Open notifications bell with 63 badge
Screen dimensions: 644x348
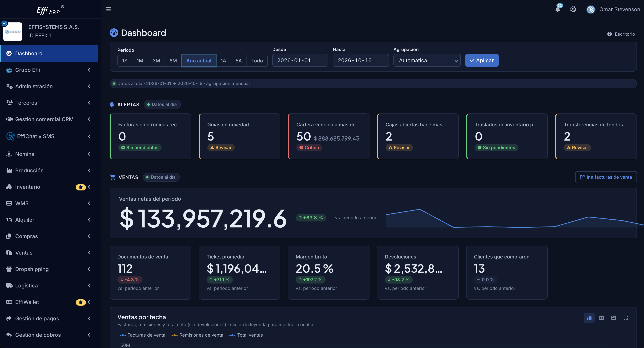[x=558, y=9]
